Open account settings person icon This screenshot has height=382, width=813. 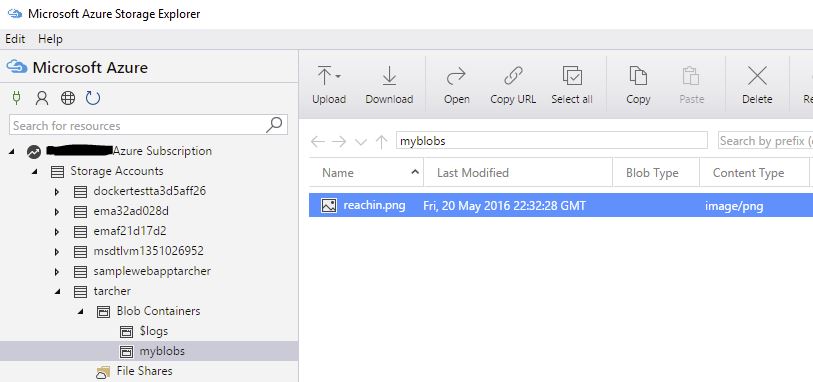[41, 98]
